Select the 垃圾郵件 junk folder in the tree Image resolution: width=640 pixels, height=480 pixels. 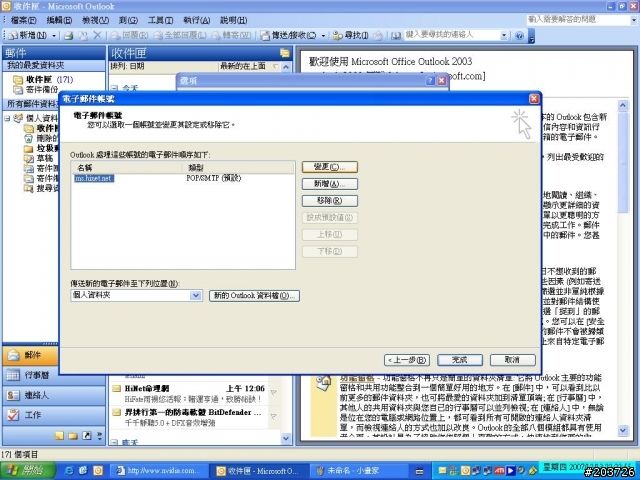tap(41, 148)
